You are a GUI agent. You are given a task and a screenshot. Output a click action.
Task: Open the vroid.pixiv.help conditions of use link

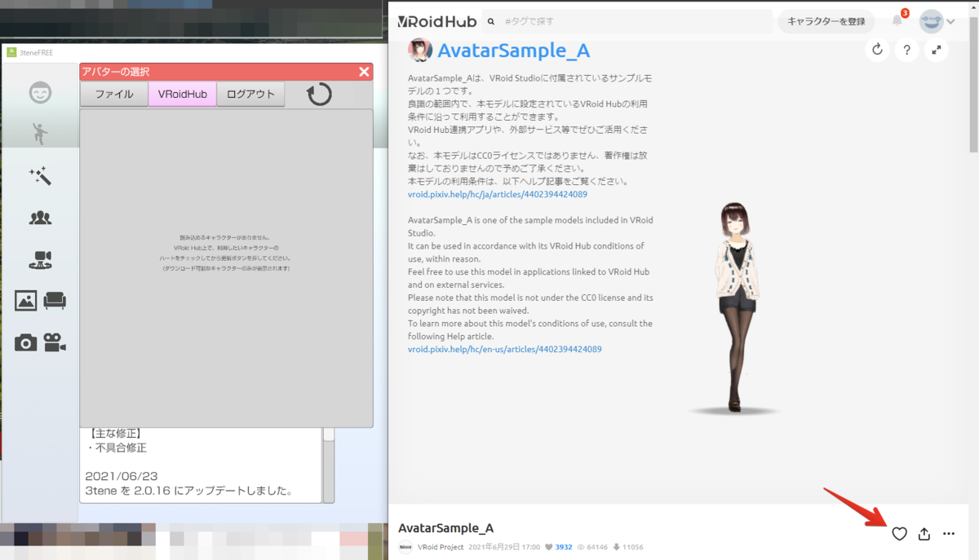[x=498, y=194]
